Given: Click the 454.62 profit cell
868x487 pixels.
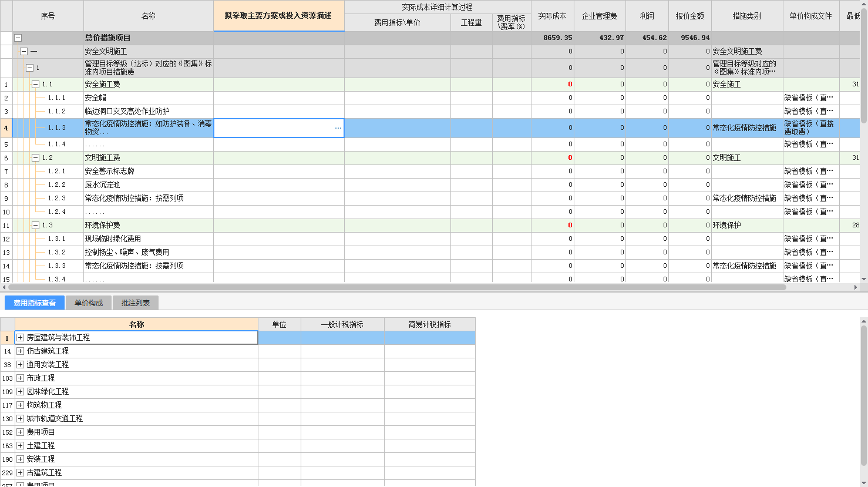Looking at the screenshot, I should (x=647, y=38).
